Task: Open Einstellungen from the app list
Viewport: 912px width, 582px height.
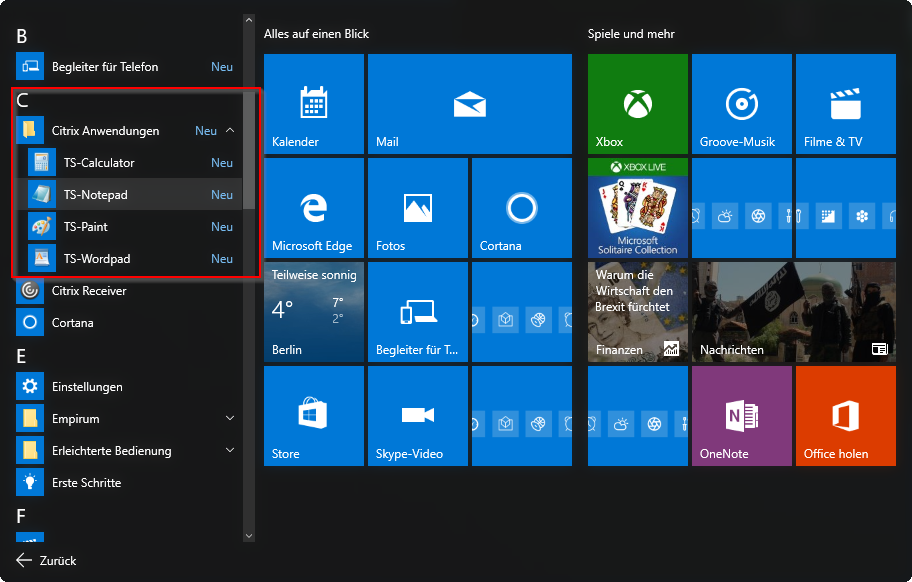Action: click(x=129, y=387)
